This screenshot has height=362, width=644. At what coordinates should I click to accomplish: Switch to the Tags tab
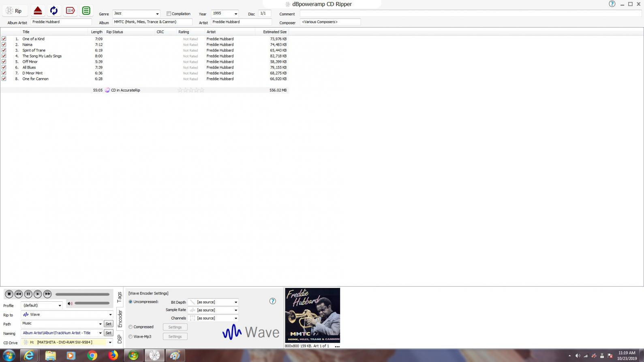click(120, 297)
